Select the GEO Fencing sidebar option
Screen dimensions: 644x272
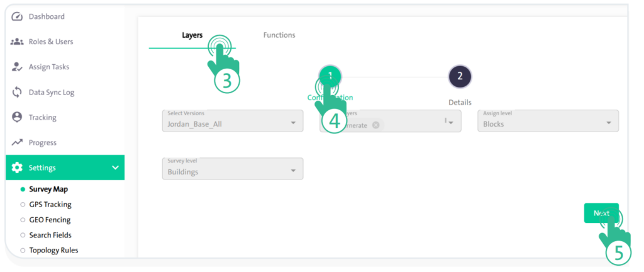pyautogui.click(x=49, y=220)
